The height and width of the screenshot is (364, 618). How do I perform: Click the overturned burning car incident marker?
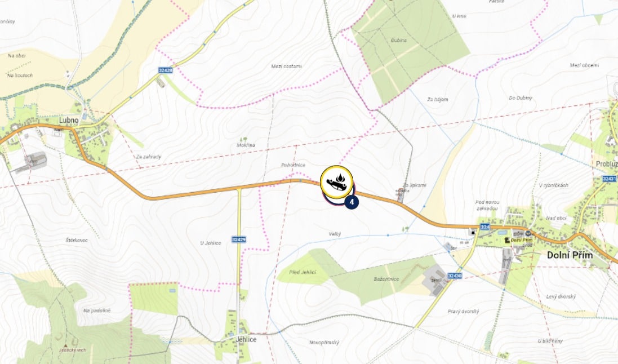(336, 182)
